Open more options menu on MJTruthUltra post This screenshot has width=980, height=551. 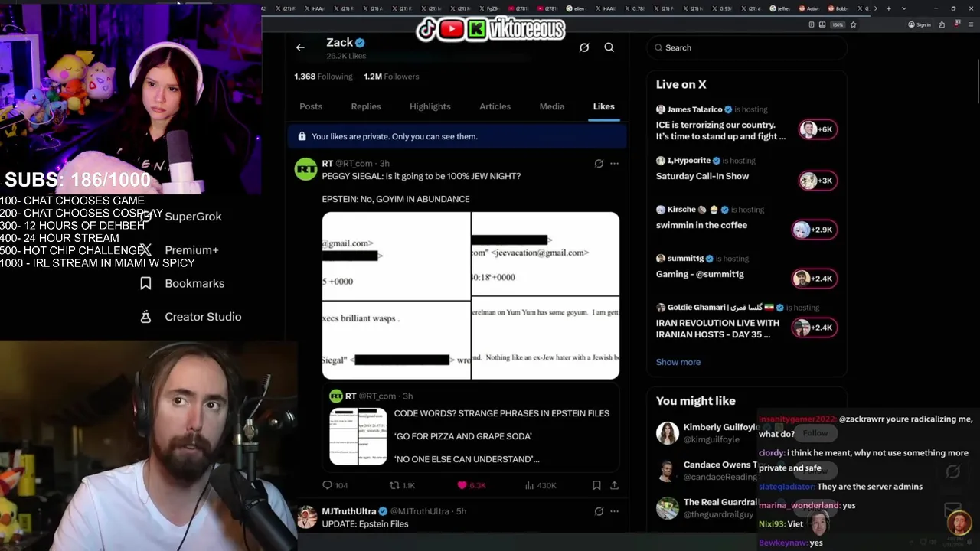(614, 511)
